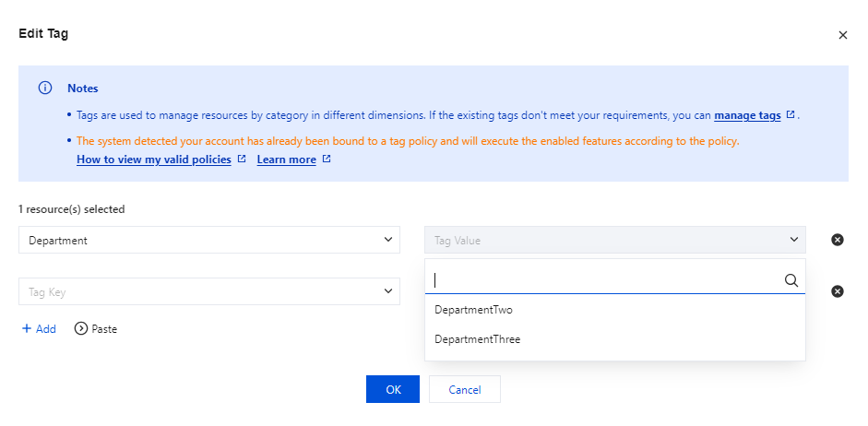Select DepartmentTwo from the list

coord(473,310)
